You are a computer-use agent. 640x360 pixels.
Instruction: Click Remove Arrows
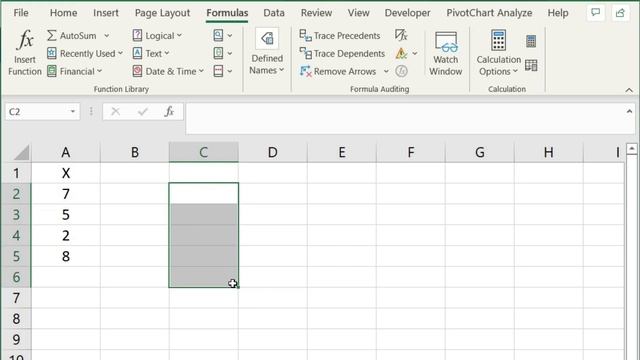click(x=338, y=71)
